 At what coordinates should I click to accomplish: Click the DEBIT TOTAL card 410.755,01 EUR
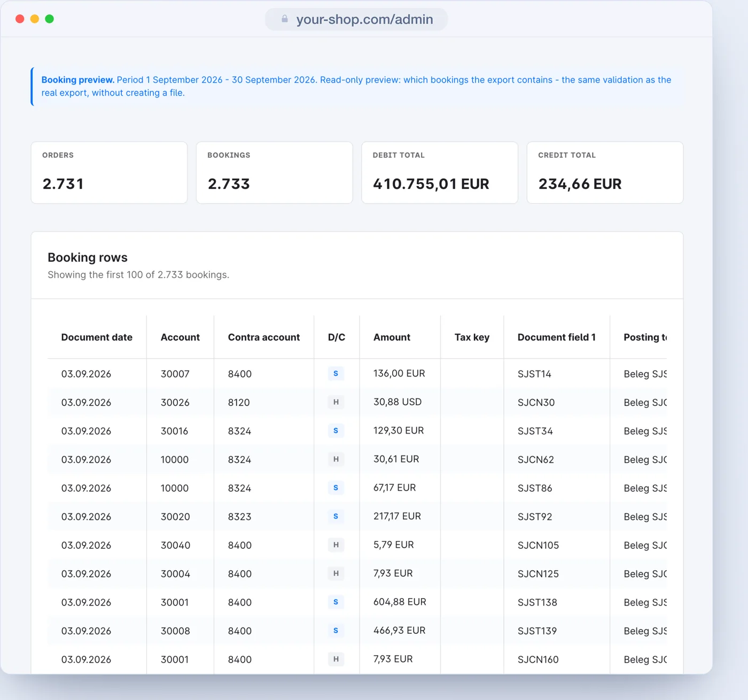pyautogui.click(x=440, y=172)
